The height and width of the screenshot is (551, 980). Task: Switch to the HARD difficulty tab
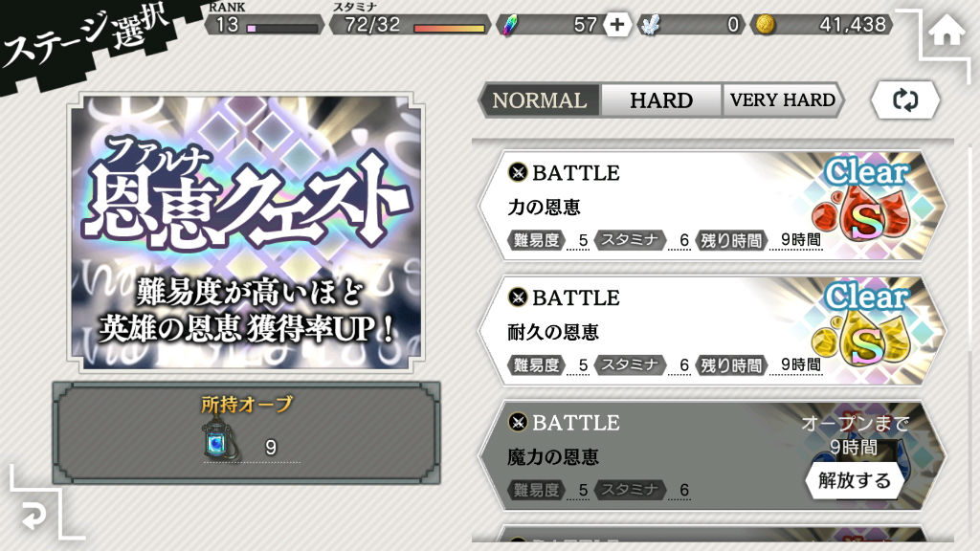coord(660,99)
